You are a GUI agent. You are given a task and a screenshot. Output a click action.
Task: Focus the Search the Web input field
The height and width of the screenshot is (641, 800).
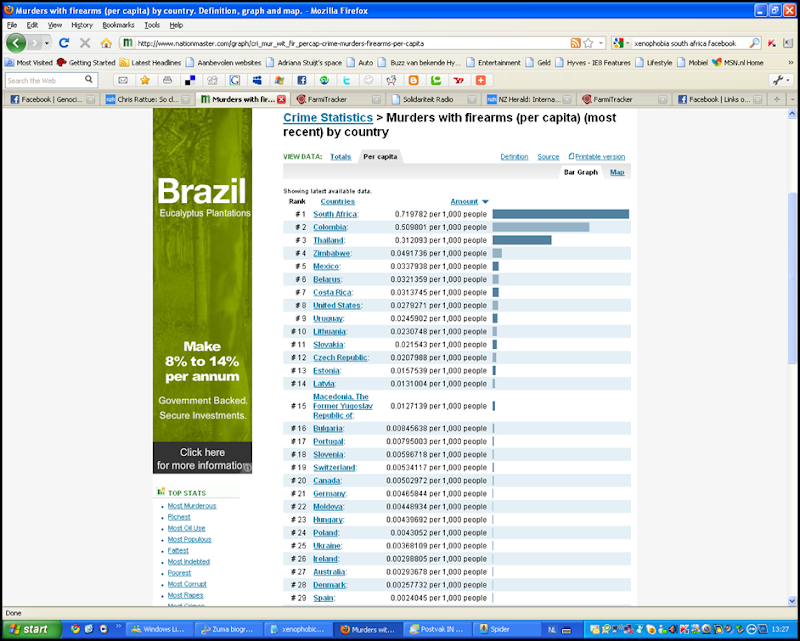[x=45, y=80]
